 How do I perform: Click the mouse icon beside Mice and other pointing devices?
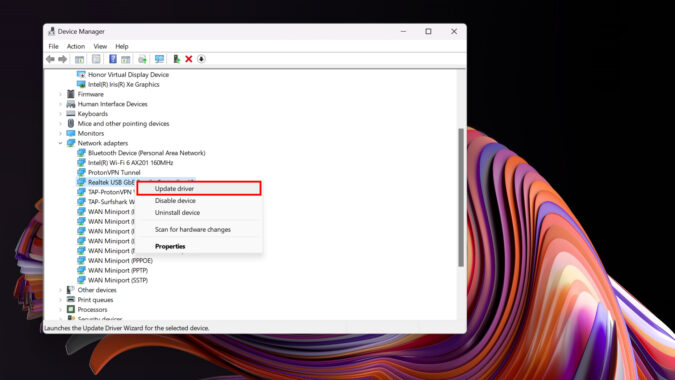(x=71, y=124)
